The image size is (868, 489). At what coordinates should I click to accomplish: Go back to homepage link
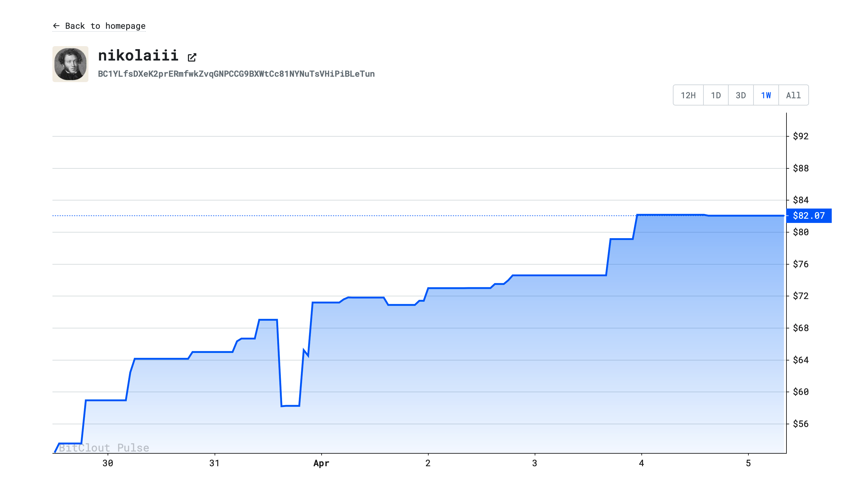(x=105, y=26)
